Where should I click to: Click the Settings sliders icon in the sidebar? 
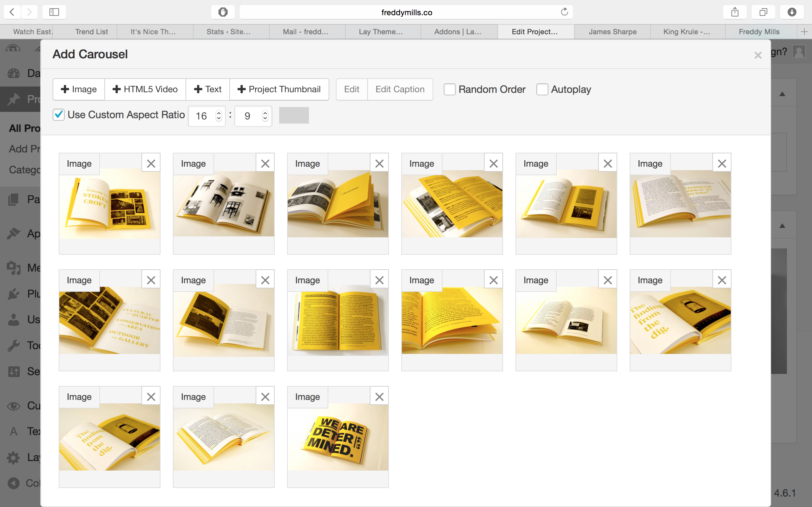(14, 371)
